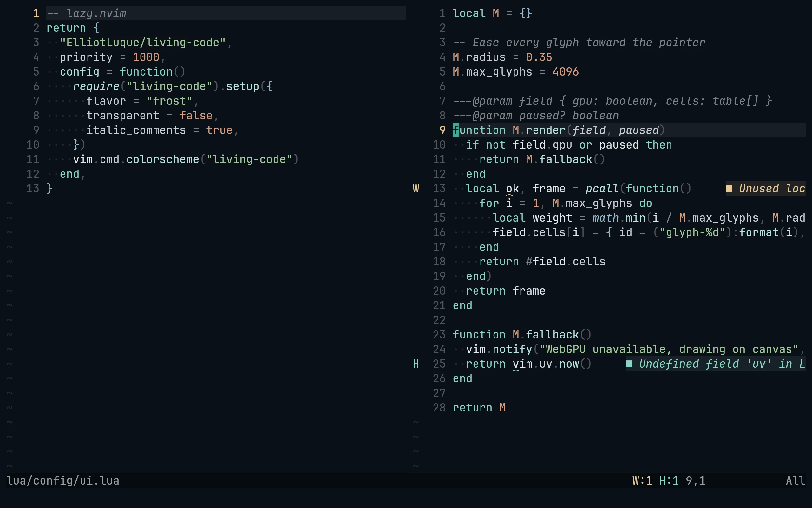Click the W warning sign on line 13

point(416,189)
